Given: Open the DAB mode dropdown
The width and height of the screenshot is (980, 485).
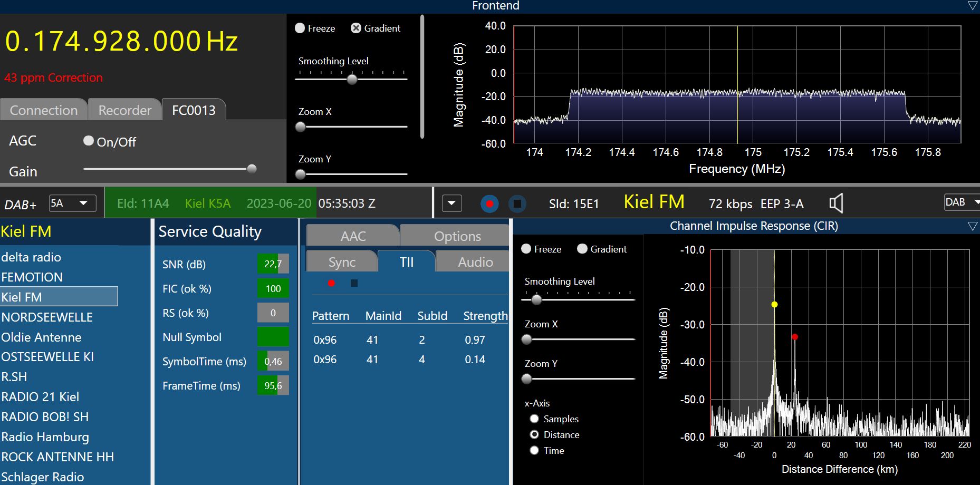Looking at the screenshot, I should tap(962, 202).
